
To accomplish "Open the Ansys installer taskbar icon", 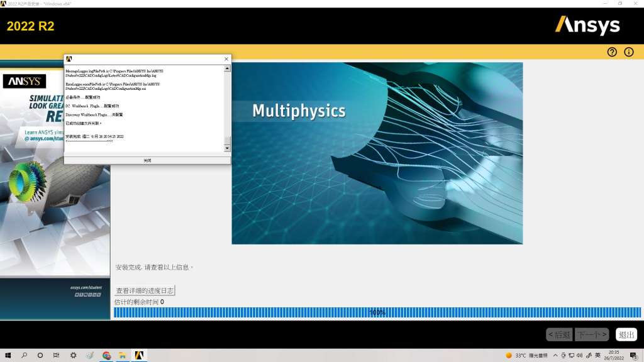I will pos(139,356).
